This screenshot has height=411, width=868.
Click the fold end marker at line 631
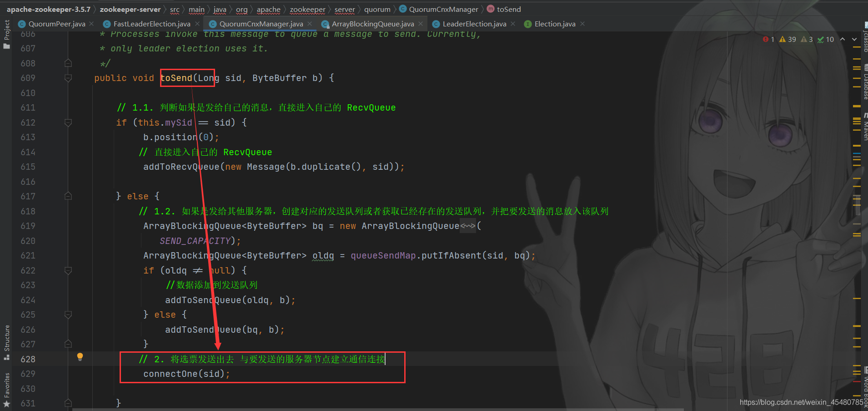tap(68, 403)
